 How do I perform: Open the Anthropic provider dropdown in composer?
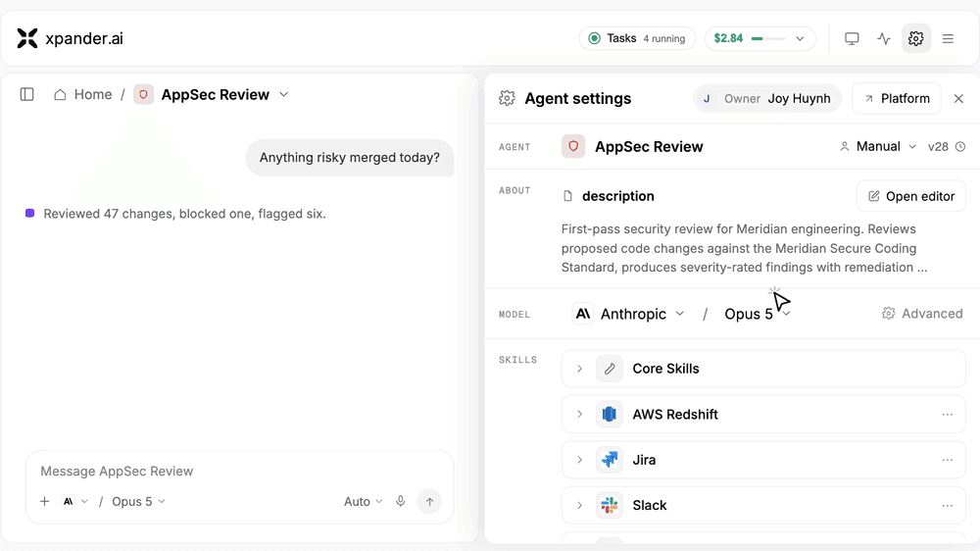75,502
